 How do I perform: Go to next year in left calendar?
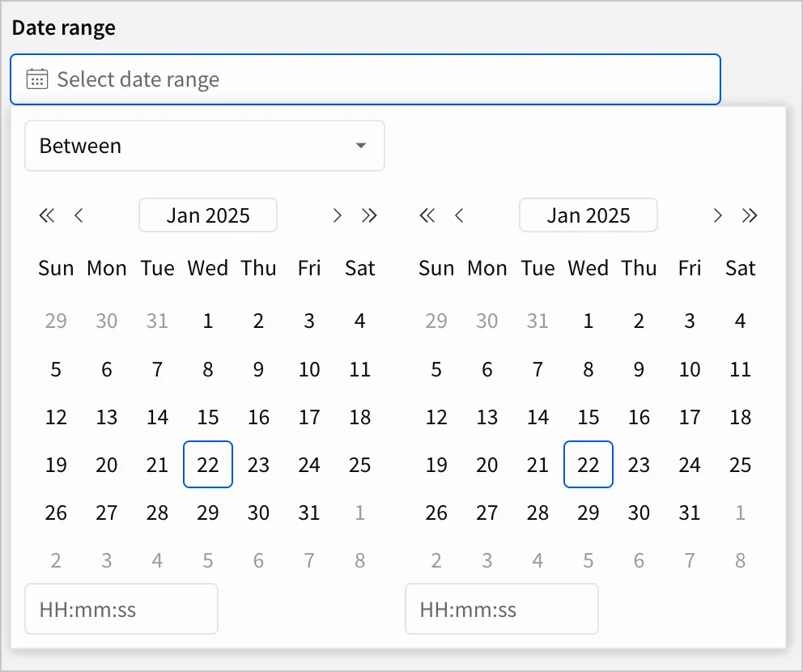(x=369, y=215)
